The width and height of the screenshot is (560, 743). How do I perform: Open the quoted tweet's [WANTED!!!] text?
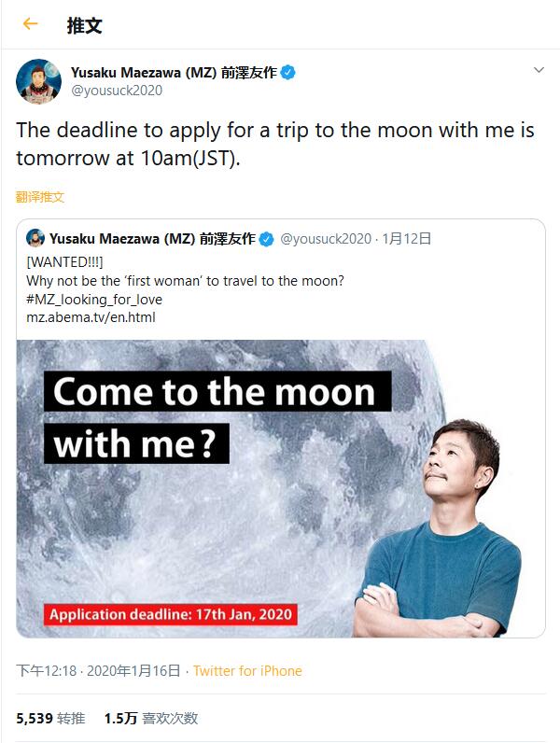click(x=65, y=264)
